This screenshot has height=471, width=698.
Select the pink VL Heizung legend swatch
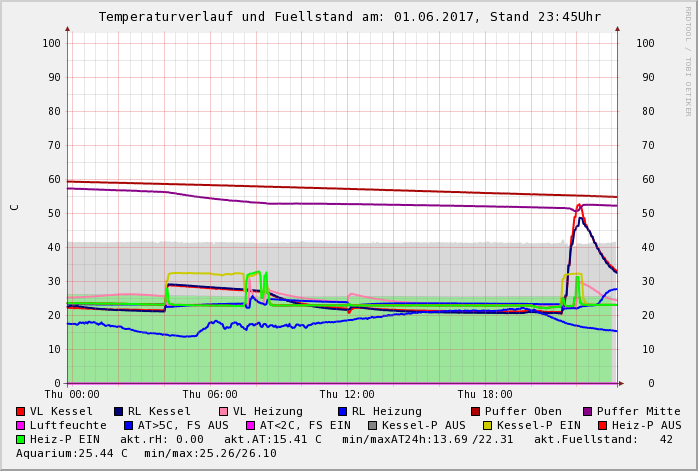click(224, 412)
